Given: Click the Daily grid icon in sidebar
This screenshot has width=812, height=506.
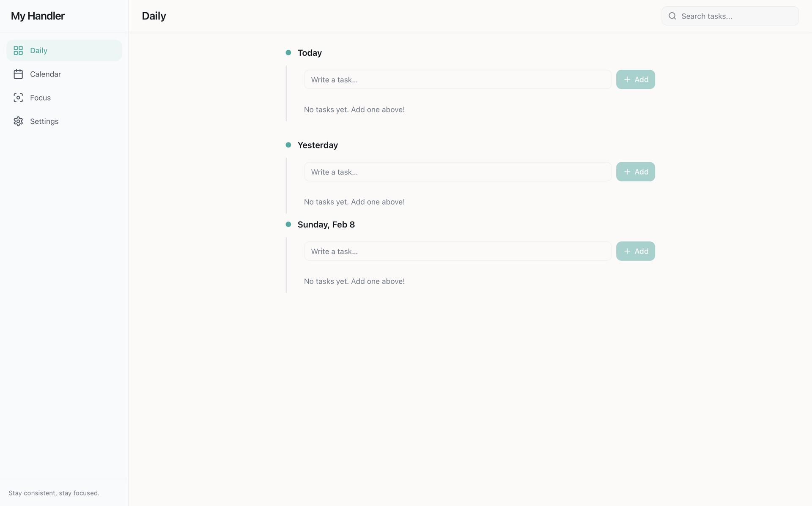Looking at the screenshot, I should [18, 50].
